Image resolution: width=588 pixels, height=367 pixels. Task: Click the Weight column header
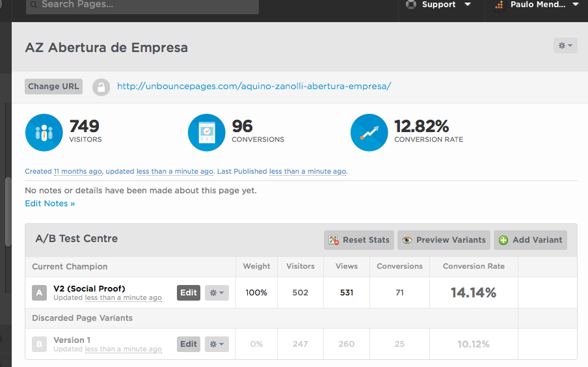256,266
